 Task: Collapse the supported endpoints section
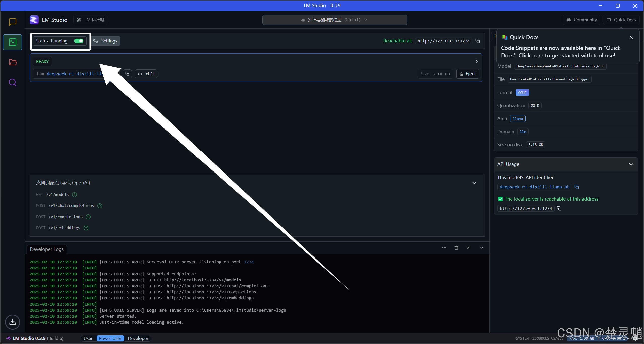pos(474,183)
